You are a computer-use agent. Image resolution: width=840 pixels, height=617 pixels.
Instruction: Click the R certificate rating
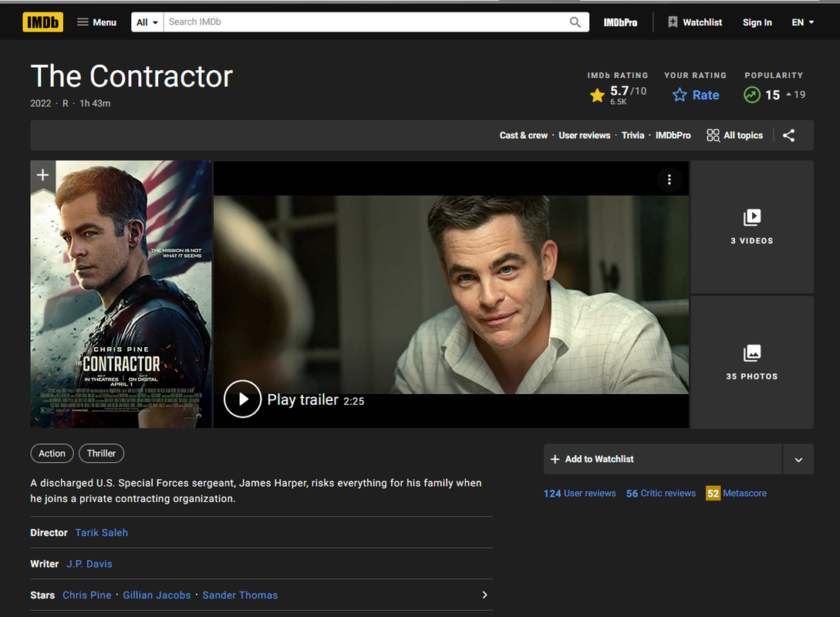pyautogui.click(x=66, y=103)
